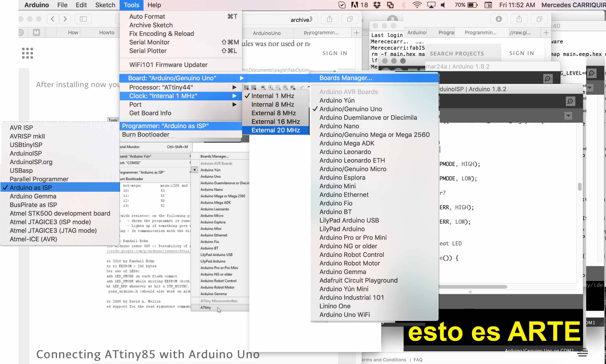606x364 pixels.
Task: Click the share icon left of archive address bar
Action: 329,19
